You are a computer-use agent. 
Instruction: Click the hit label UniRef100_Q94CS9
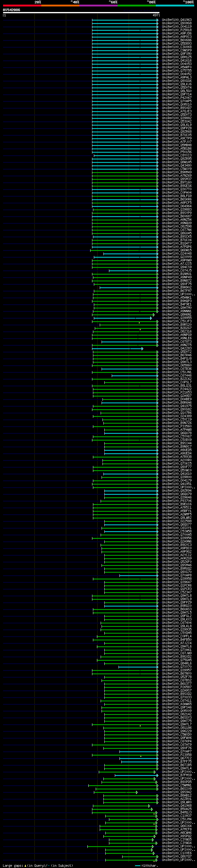(x=177, y=267)
